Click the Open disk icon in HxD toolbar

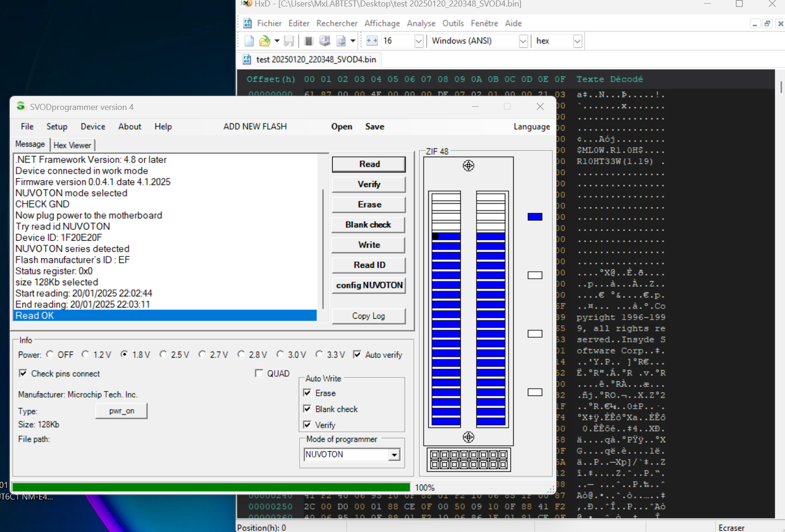325,41
